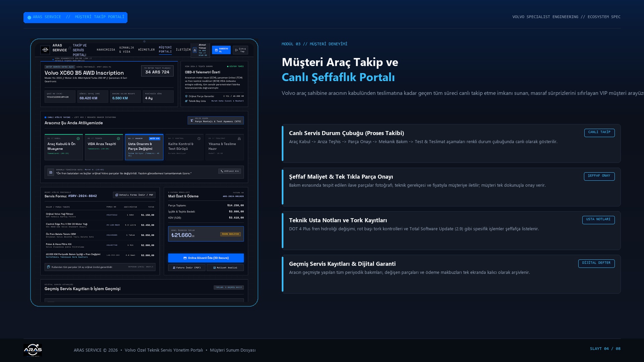Click the car wash icon on the Yıkama & Teslime step
This screenshot has width=644, height=362.
click(239, 138)
